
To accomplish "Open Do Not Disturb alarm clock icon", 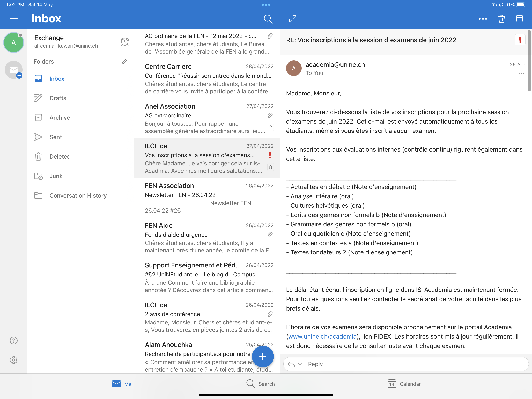I will click(x=125, y=42).
